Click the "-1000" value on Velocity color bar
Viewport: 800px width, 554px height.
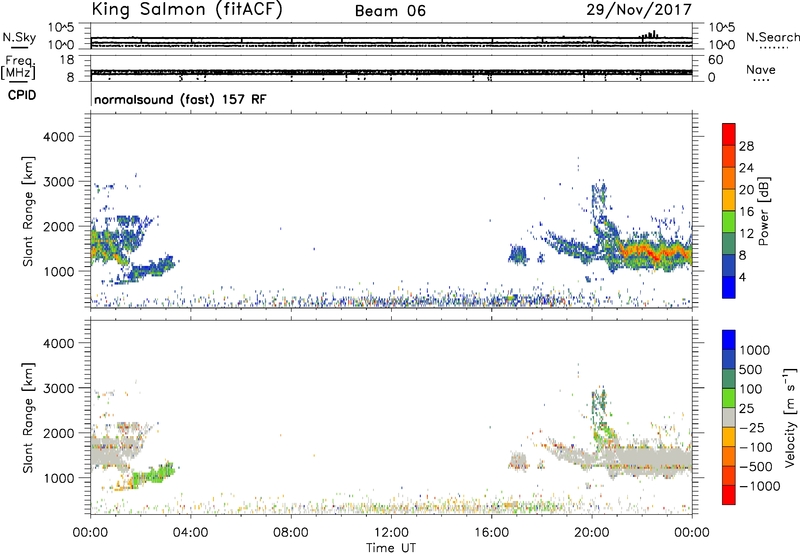click(x=760, y=486)
